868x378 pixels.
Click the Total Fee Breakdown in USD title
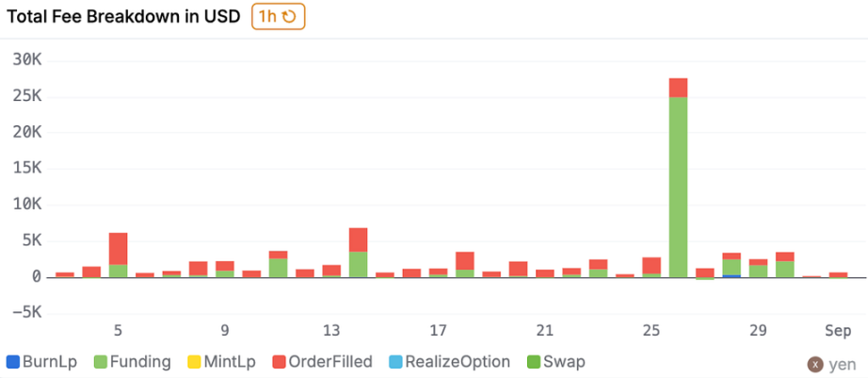tap(123, 16)
